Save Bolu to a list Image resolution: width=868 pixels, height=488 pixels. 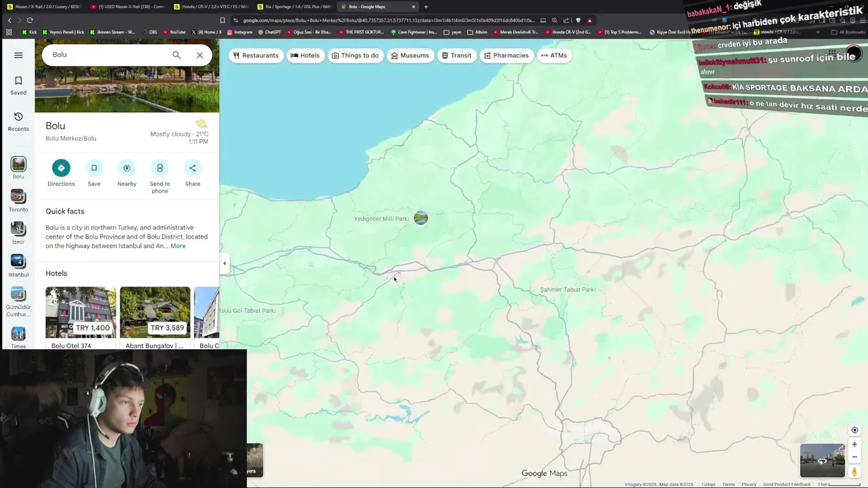tap(94, 174)
